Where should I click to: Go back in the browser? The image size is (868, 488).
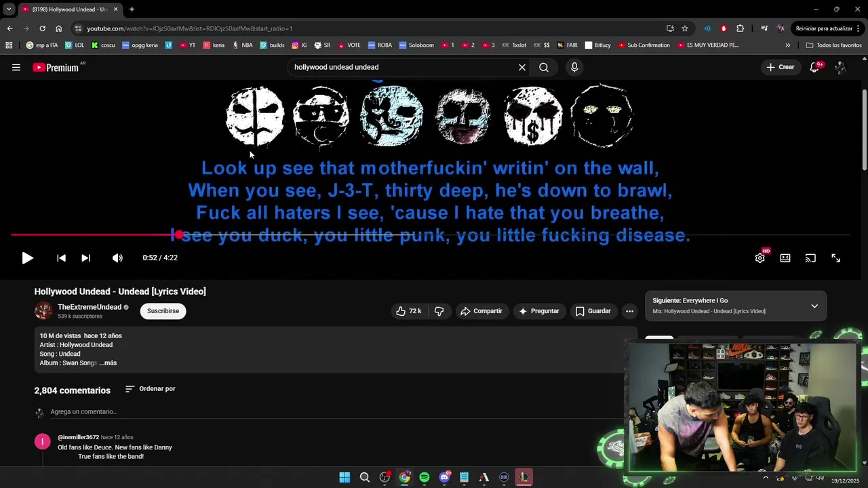point(9,28)
